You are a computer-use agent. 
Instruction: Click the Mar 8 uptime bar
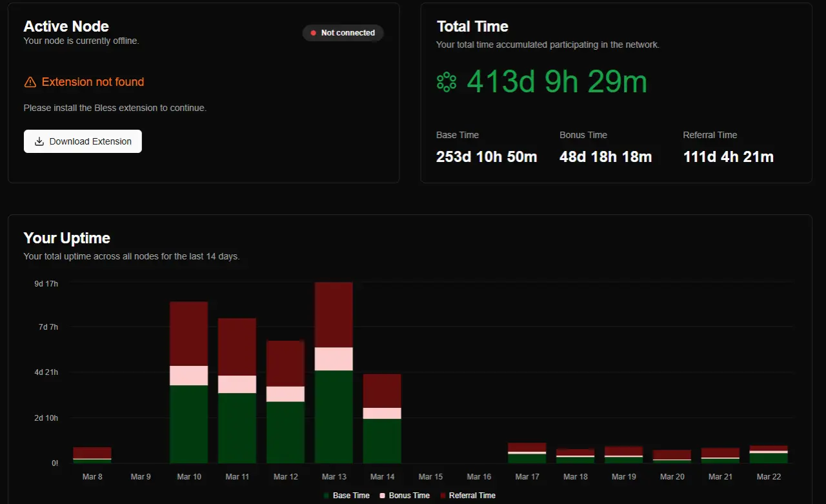[92, 455]
